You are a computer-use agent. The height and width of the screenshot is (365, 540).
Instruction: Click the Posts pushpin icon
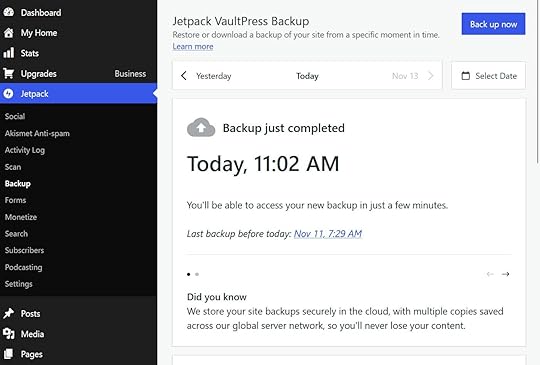coord(9,313)
